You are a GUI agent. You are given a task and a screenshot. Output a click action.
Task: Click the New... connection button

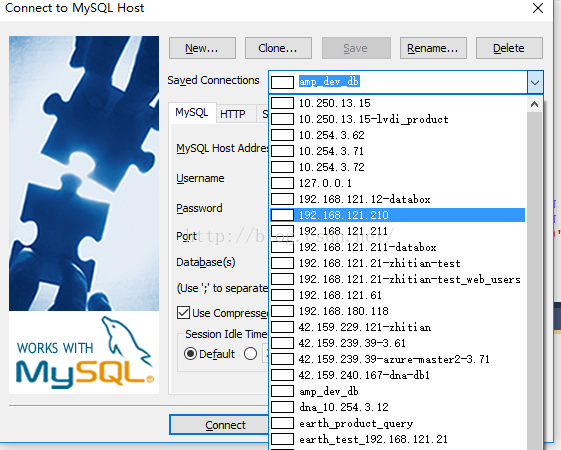(202, 48)
